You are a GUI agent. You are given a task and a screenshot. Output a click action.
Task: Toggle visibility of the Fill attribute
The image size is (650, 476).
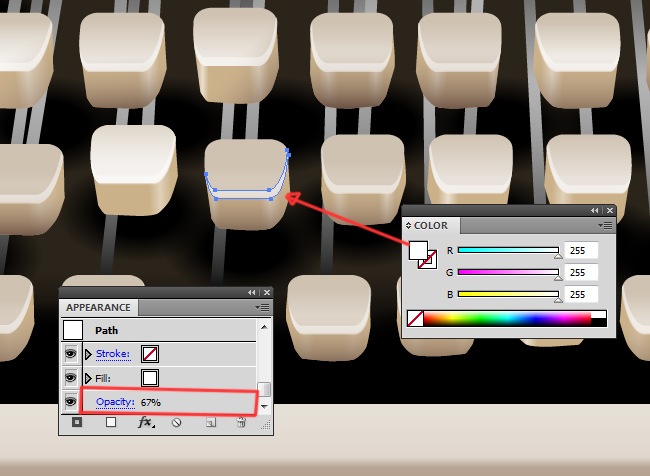click(x=71, y=378)
